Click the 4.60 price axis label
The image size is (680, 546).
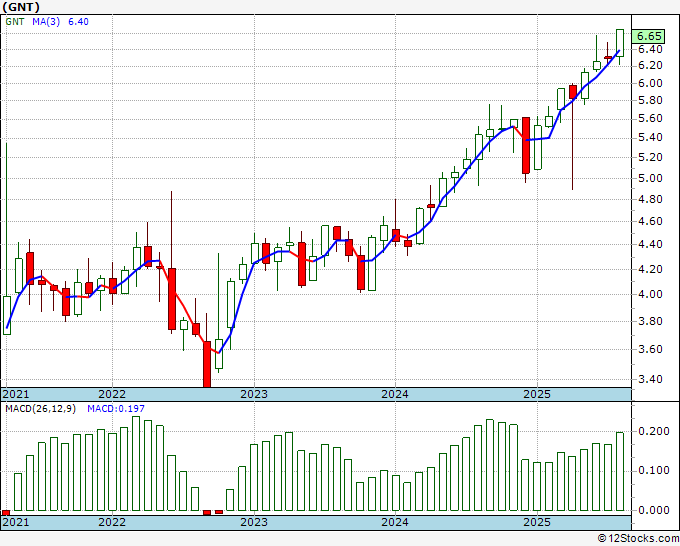coord(650,221)
